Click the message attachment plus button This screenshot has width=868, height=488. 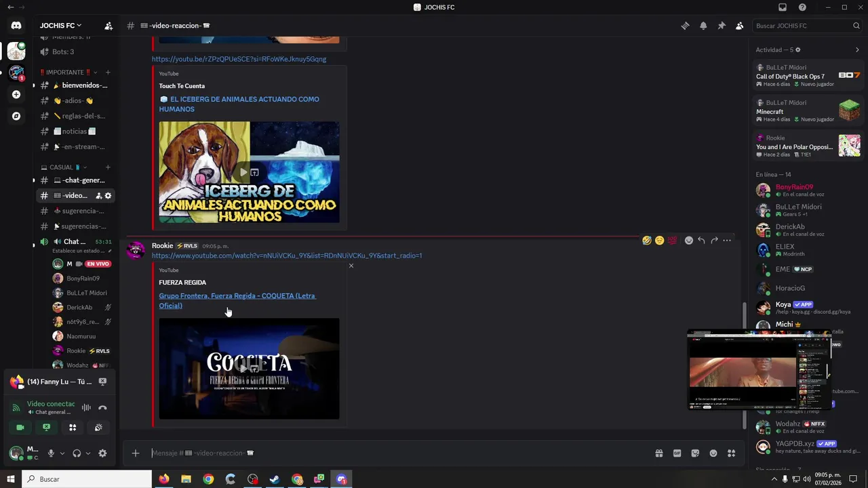point(136,453)
